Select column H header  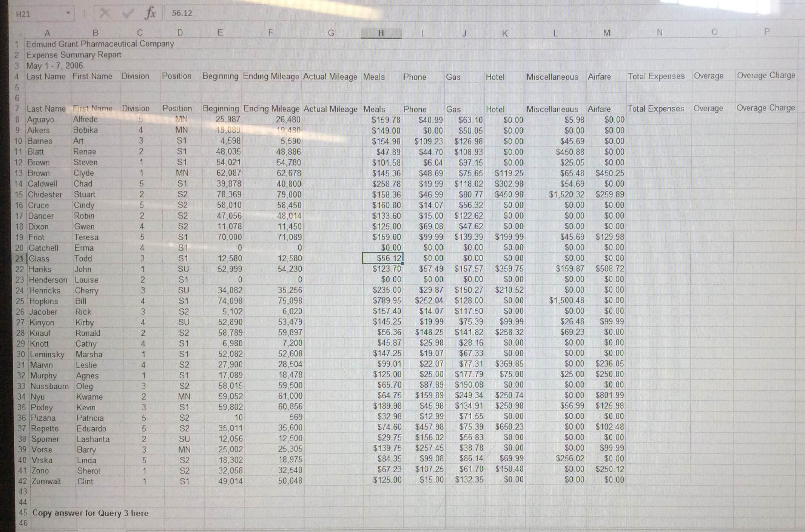pos(381,33)
